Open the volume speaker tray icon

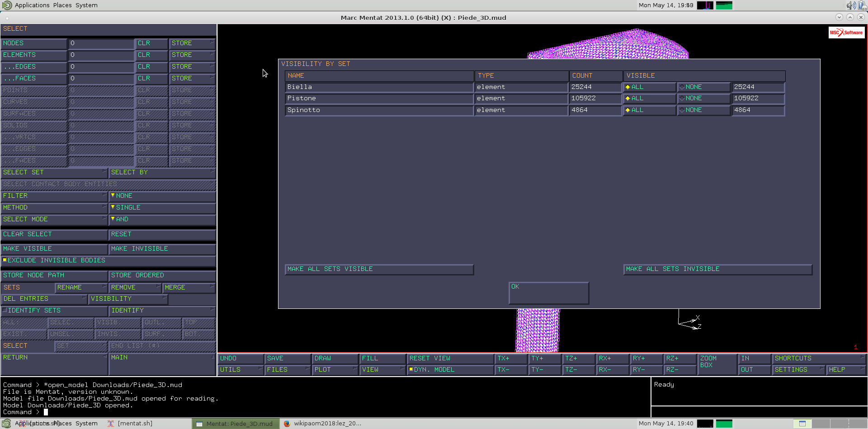point(850,5)
